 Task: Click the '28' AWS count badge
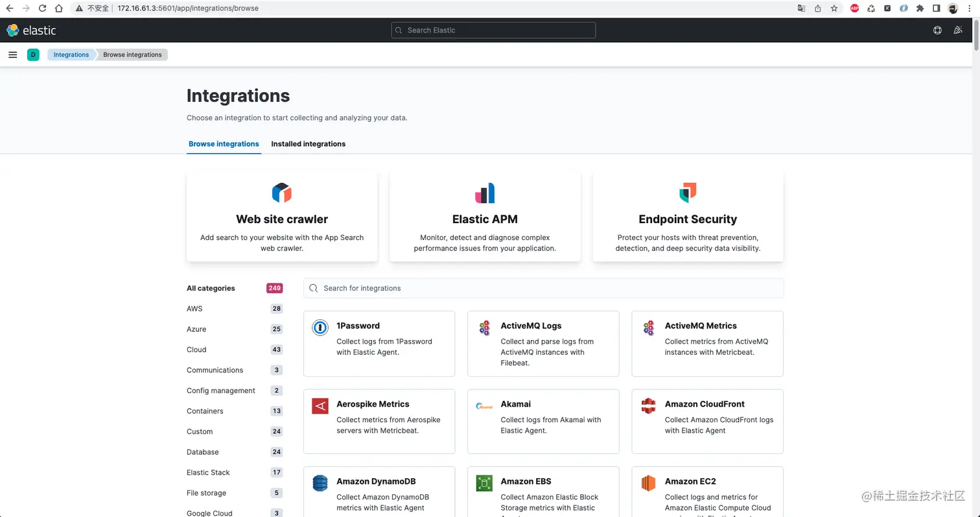277,309
